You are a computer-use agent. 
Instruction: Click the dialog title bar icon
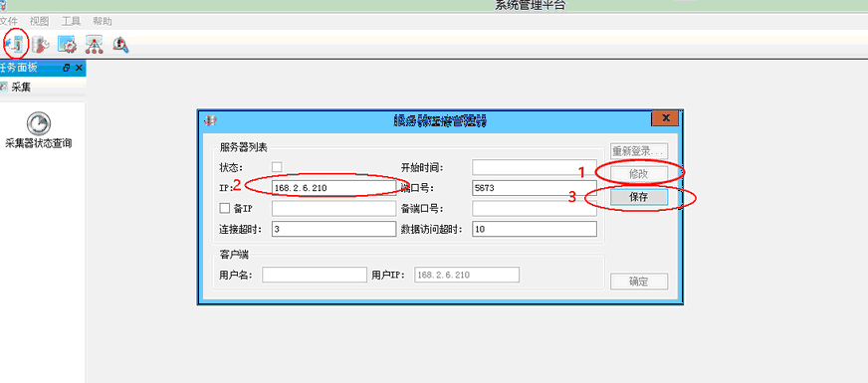click(x=210, y=120)
